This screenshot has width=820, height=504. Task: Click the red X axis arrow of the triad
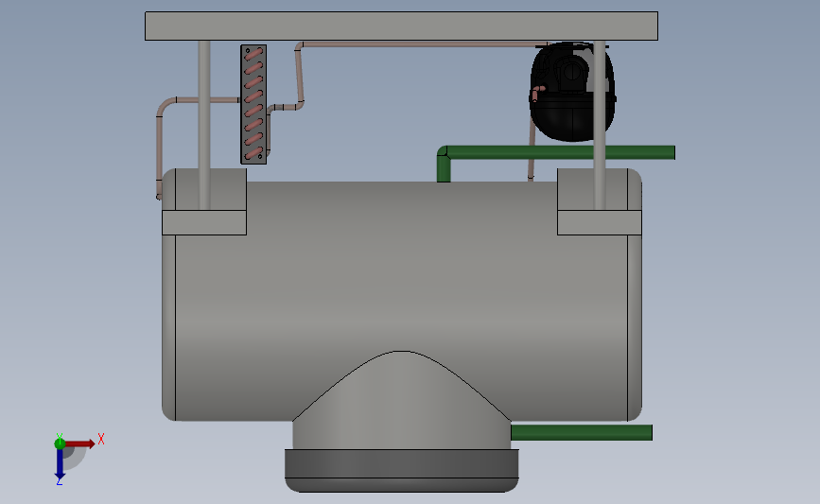coord(79,443)
